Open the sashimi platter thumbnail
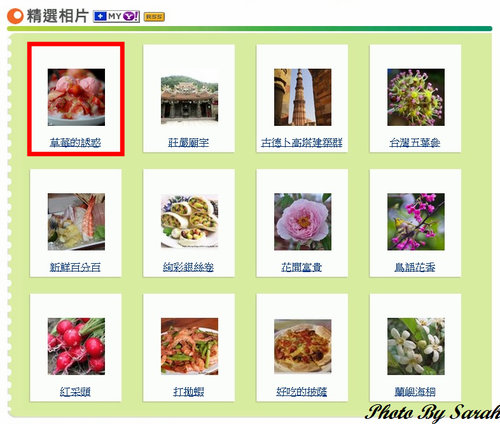 click(76, 222)
